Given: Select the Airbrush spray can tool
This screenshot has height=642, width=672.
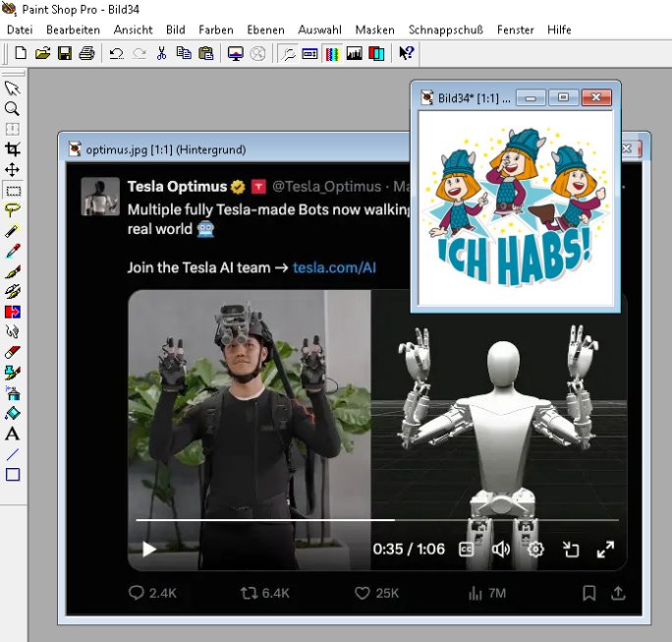Looking at the screenshot, I should point(13,393).
